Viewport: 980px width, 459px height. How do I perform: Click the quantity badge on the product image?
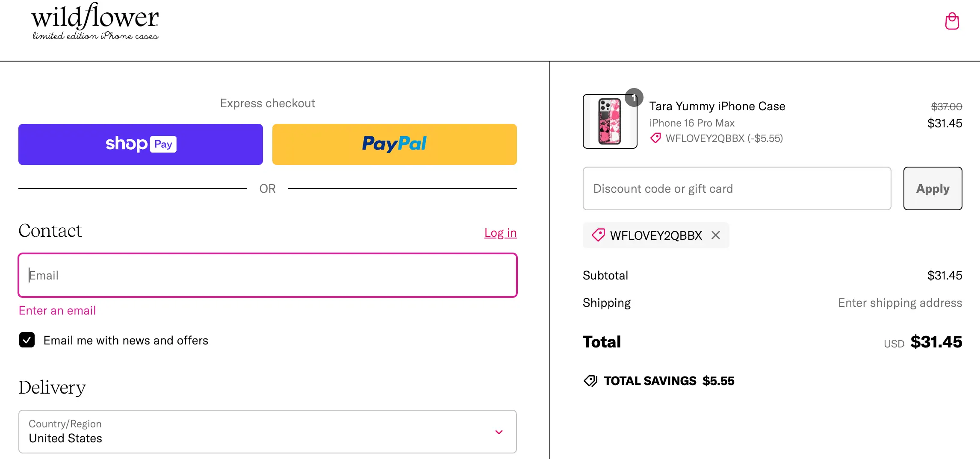(x=635, y=97)
